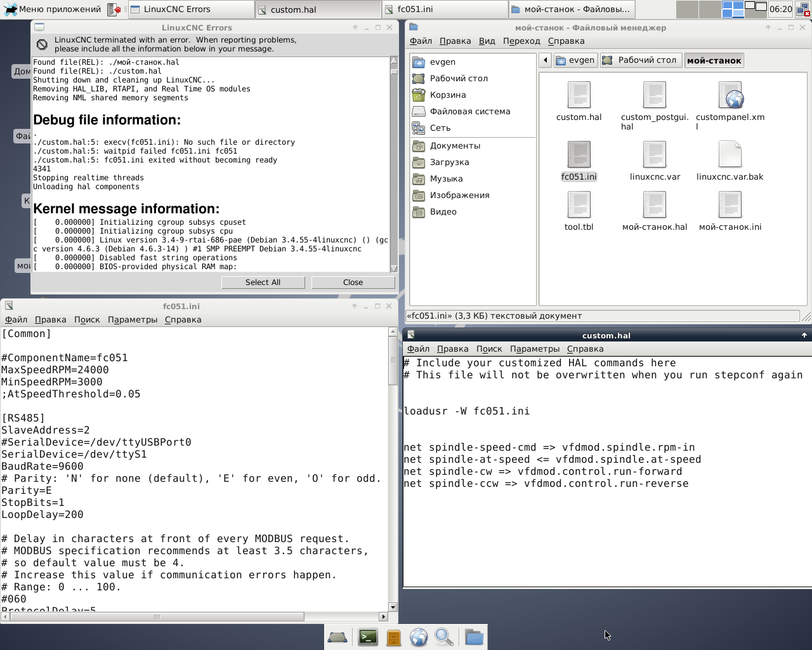The height and width of the screenshot is (650, 812).
Task: Switch to мой-станок file manager in taskbar
Action: (571, 10)
